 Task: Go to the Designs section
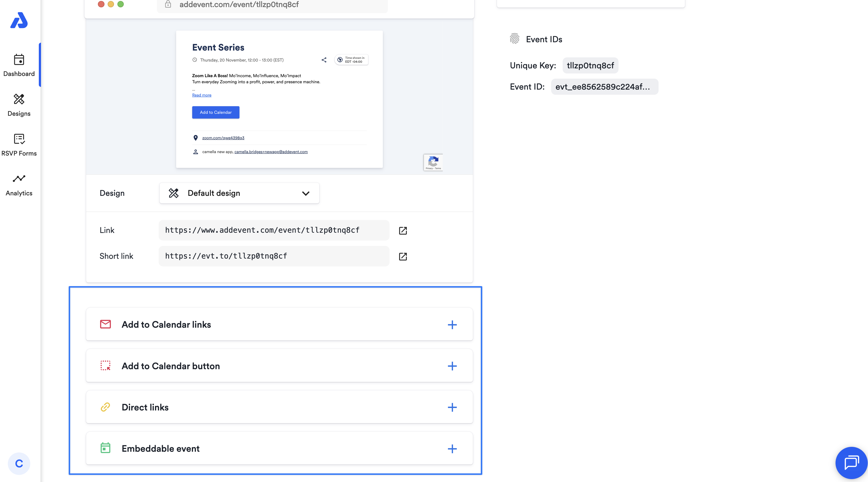coord(19,105)
